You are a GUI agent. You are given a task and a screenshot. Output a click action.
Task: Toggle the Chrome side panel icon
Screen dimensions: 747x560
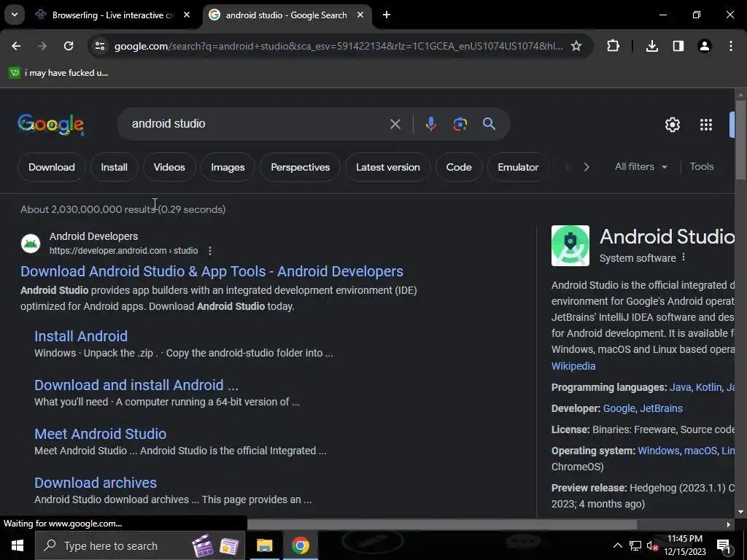pos(678,46)
